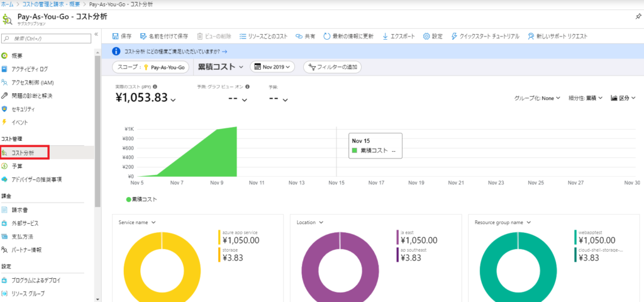Click the Refresh (最新の情報に更新) icon

(327, 36)
